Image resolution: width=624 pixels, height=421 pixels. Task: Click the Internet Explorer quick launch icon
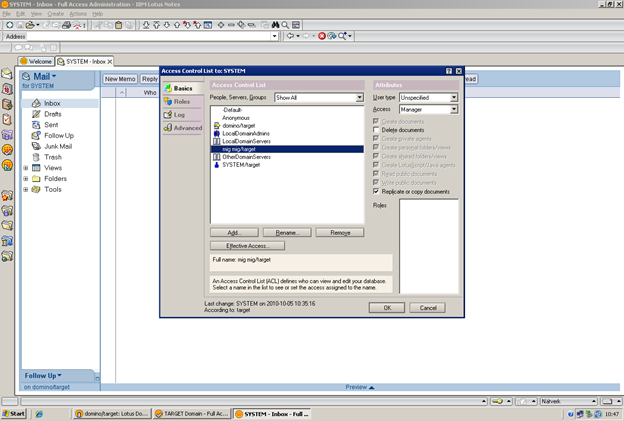pyautogui.click(x=39, y=414)
